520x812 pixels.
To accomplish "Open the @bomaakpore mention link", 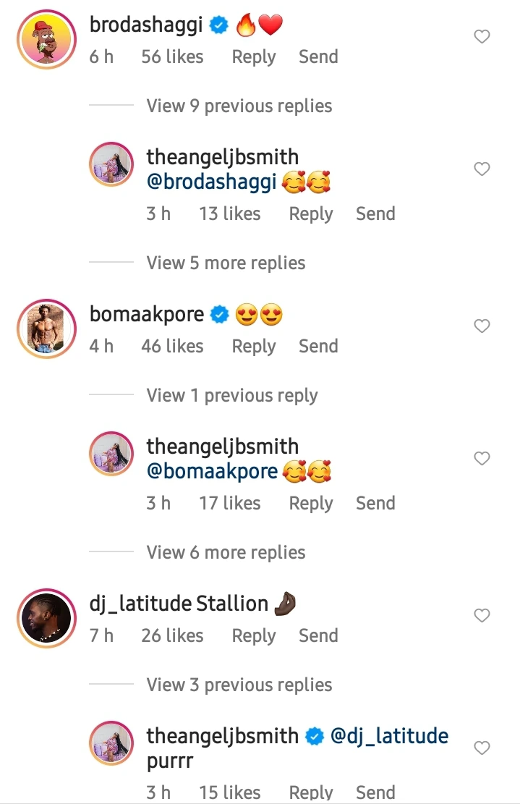I will [212, 472].
